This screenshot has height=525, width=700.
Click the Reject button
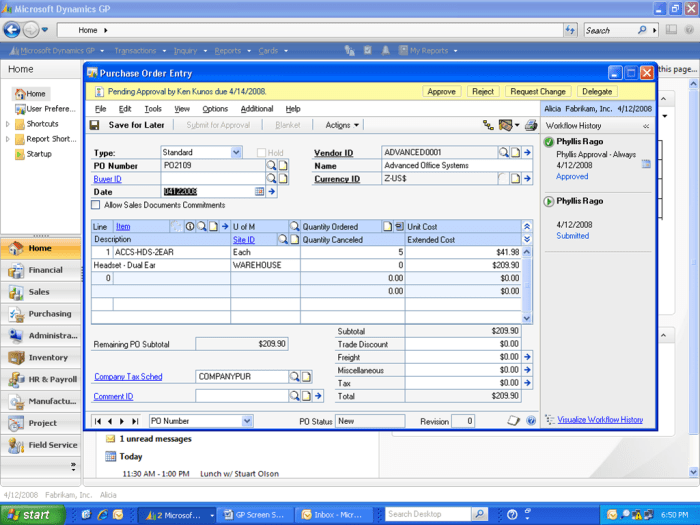coord(483,92)
